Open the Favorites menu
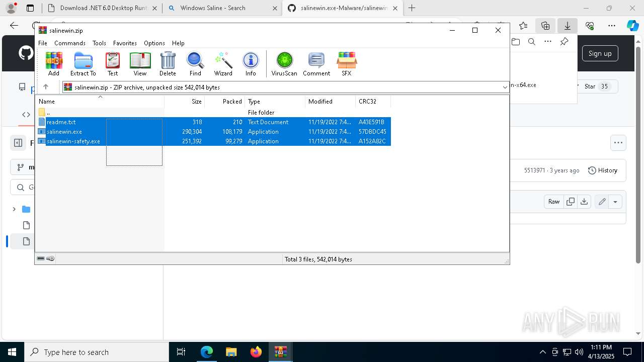The width and height of the screenshot is (644, 362). (125, 43)
